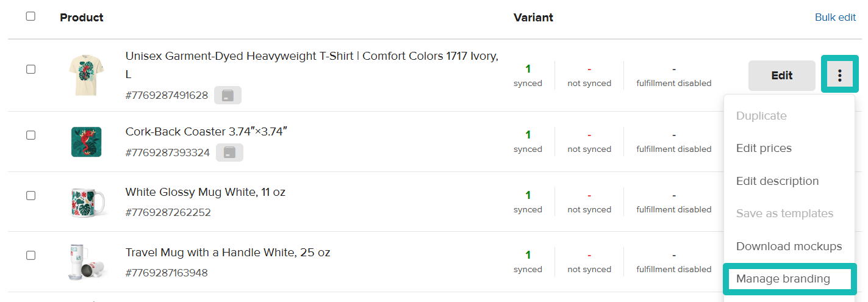The image size is (868, 302).
Task: Select Manage branding in the menu
Action: 783,279
